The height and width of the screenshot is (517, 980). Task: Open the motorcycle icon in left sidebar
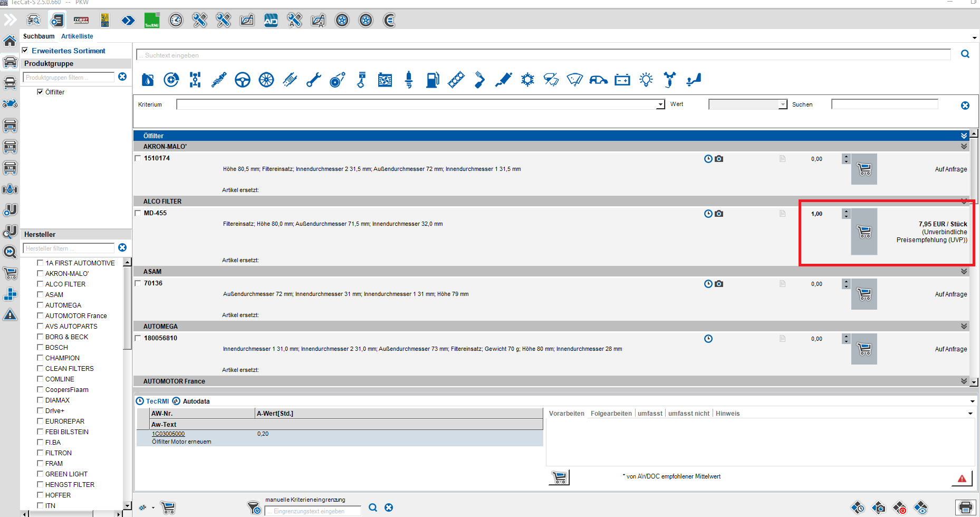[x=10, y=104]
